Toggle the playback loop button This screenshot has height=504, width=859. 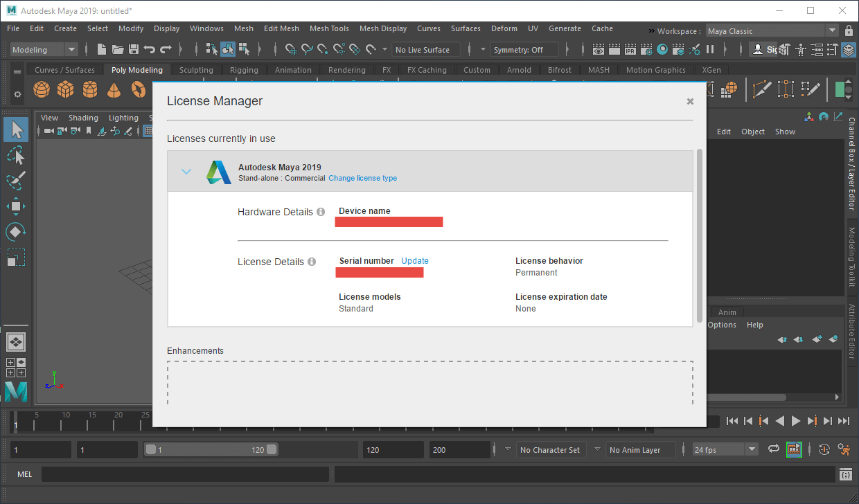pyautogui.click(x=774, y=449)
